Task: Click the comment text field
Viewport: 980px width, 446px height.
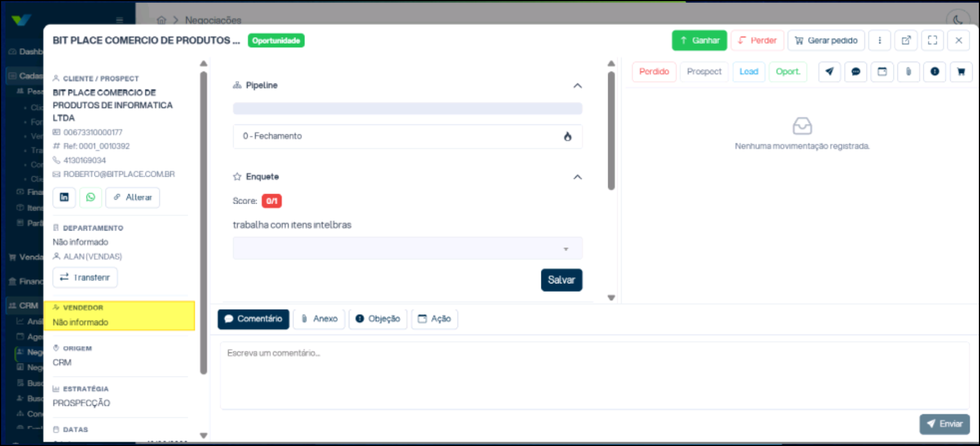Action: [595, 376]
